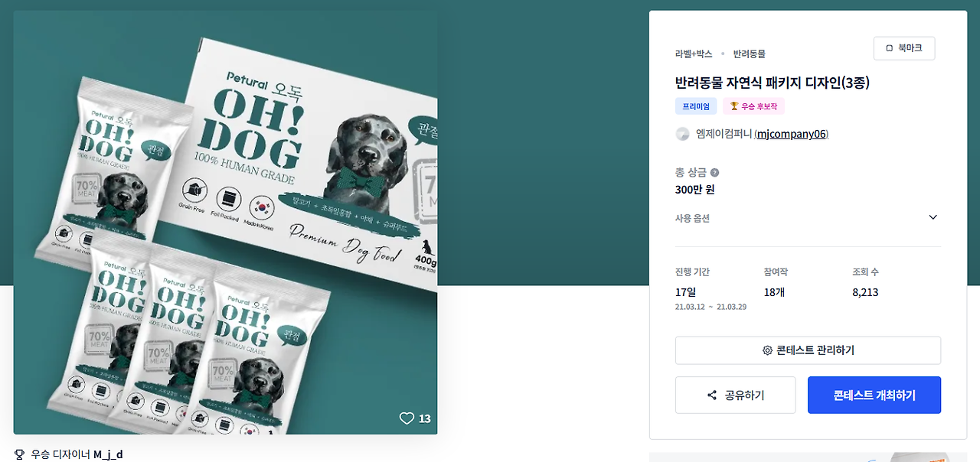
Task: Open the OH! DOG package design image
Action: 225,223
